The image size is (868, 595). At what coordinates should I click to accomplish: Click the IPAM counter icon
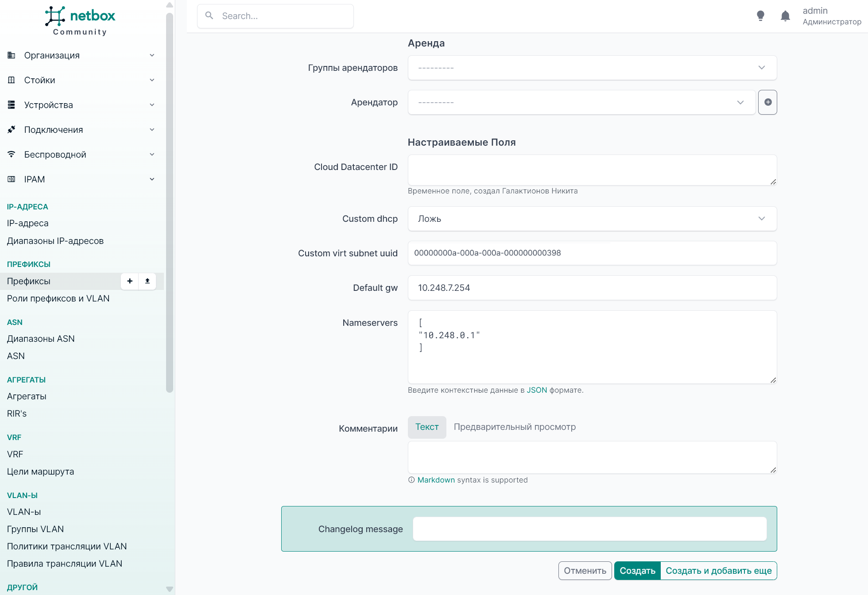click(12, 179)
